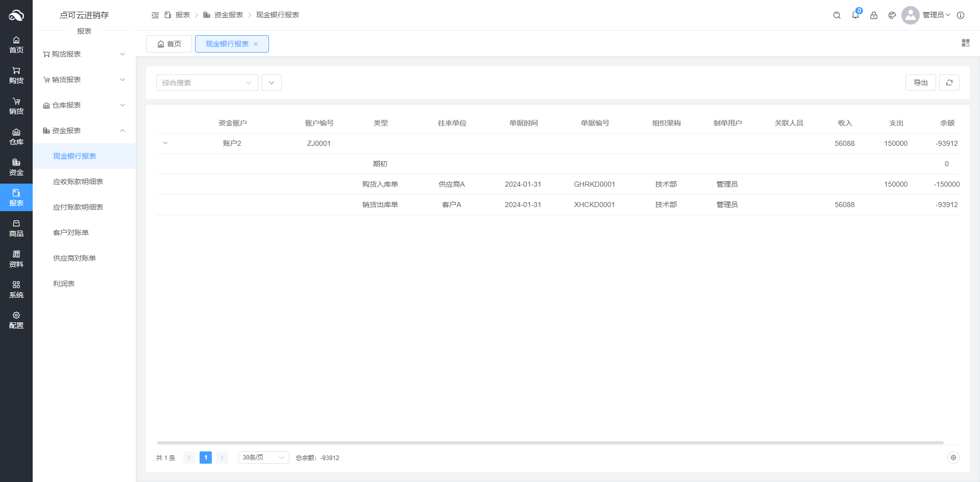Open the 管理员 user dropdown

[936, 15]
